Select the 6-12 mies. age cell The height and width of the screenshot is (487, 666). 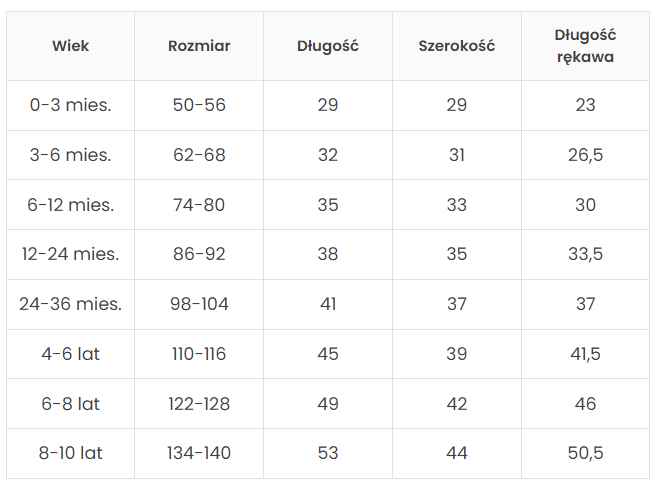[x=71, y=205]
